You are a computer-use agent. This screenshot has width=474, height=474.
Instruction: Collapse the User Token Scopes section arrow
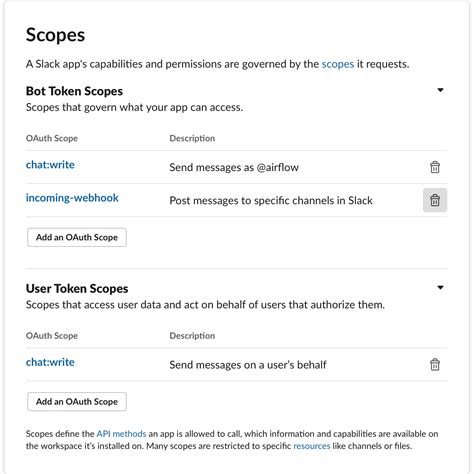(440, 287)
